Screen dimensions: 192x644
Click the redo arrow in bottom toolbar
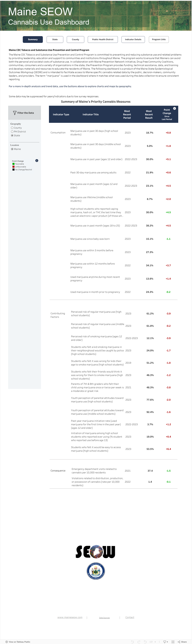[139, 642]
